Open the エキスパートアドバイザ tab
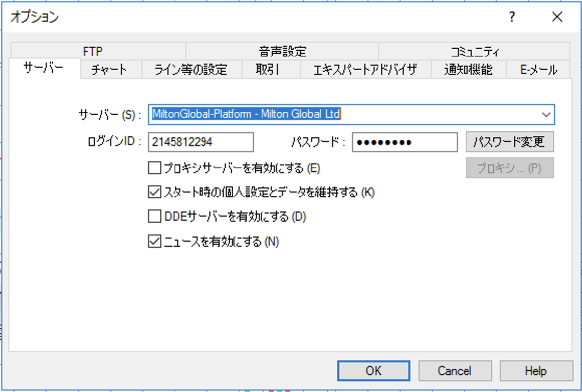This screenshot has width=582, height=392. pos(365,69)
